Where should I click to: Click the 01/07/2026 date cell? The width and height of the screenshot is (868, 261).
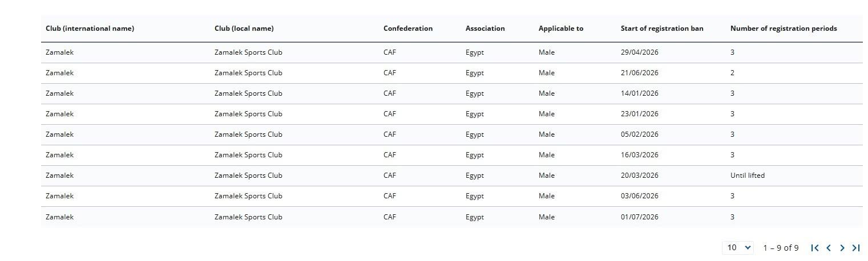[x=640, y=217]
